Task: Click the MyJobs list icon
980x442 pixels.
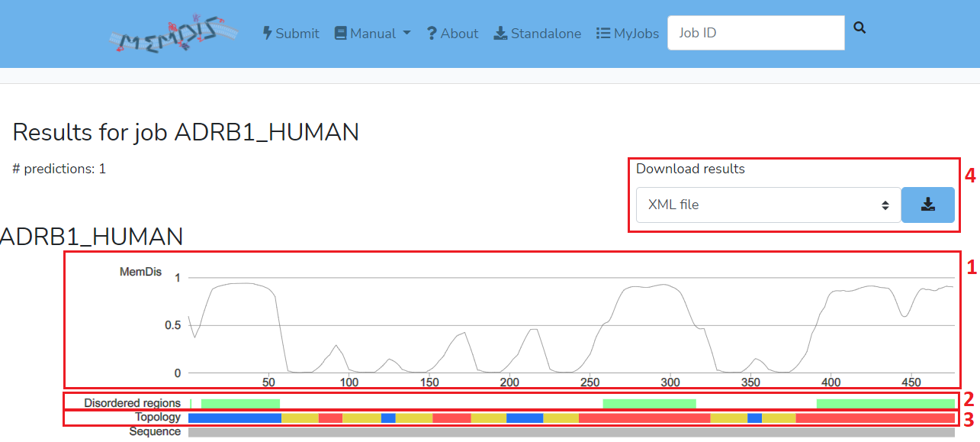Action: pyautogui.click(x=603, y=34)
